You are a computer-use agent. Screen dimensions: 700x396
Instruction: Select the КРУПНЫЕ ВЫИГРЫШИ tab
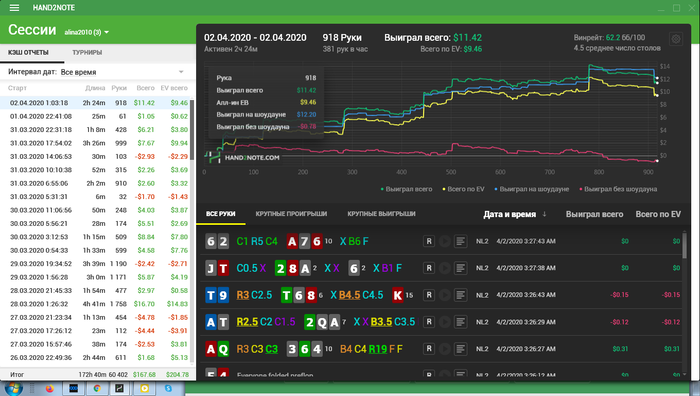click(381, 214)
